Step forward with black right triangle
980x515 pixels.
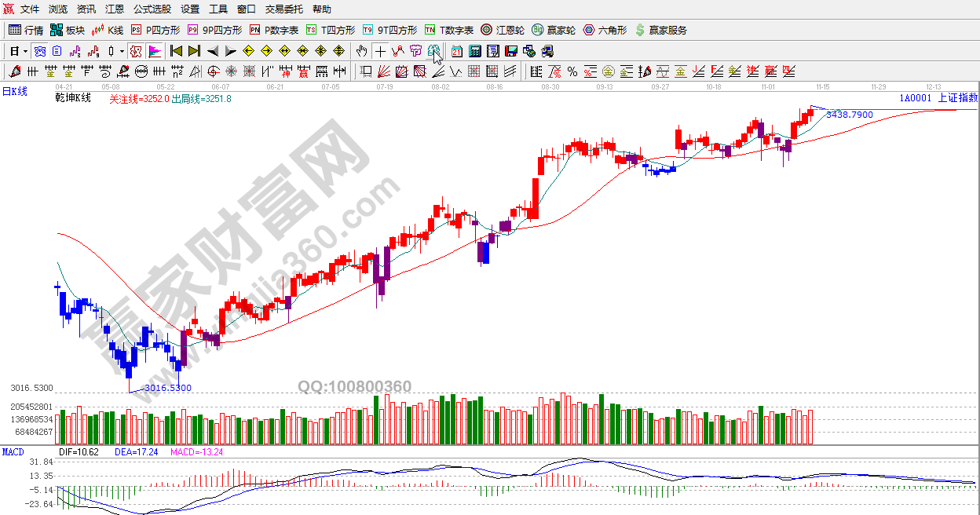click(230, 51)
